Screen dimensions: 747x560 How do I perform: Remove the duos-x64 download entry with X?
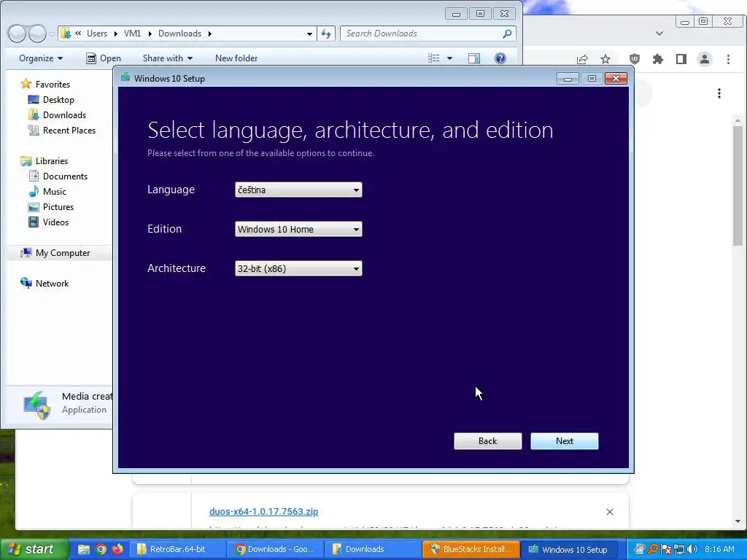(x=610, y=512)
